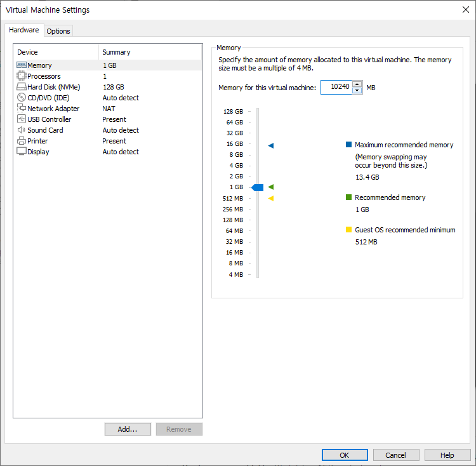Viewport: 476px width, 466px height.
Task: Select the Display row label
Action: (x=38, y=152)
